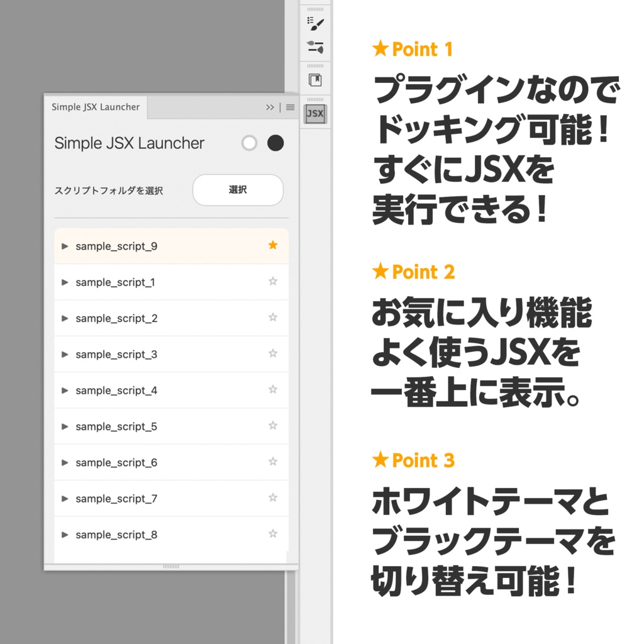Toggle the favorite star on sample_script_5
Screen dimensions: 644x644
click(273, 426)
